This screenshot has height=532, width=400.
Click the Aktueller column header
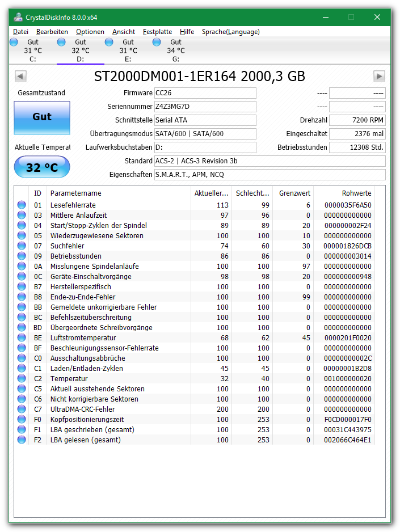click(x=212, y=193)
